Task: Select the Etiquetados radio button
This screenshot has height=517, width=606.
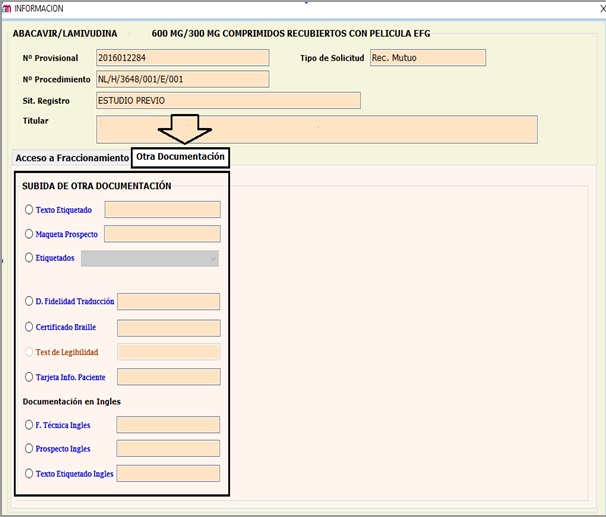Action: (29, 258)
